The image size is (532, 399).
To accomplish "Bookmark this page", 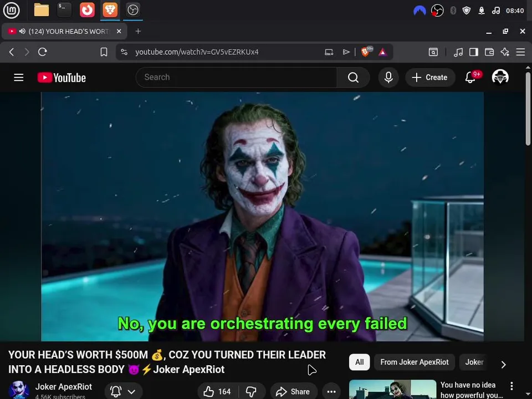I will 104,52.
